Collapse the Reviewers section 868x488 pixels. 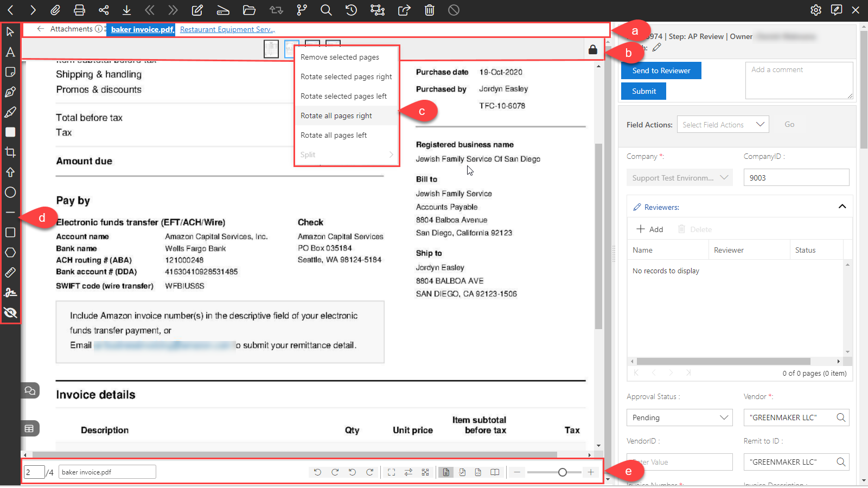[x=842, y=207]
